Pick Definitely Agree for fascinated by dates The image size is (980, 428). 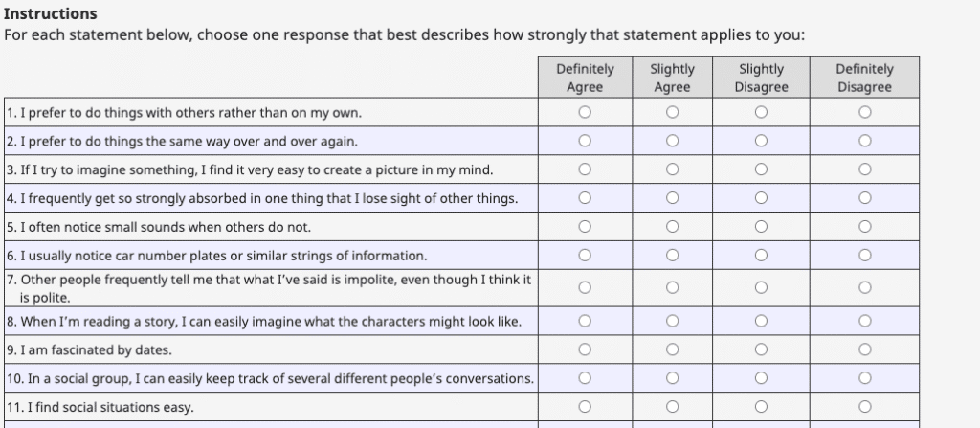click(585, 349)
